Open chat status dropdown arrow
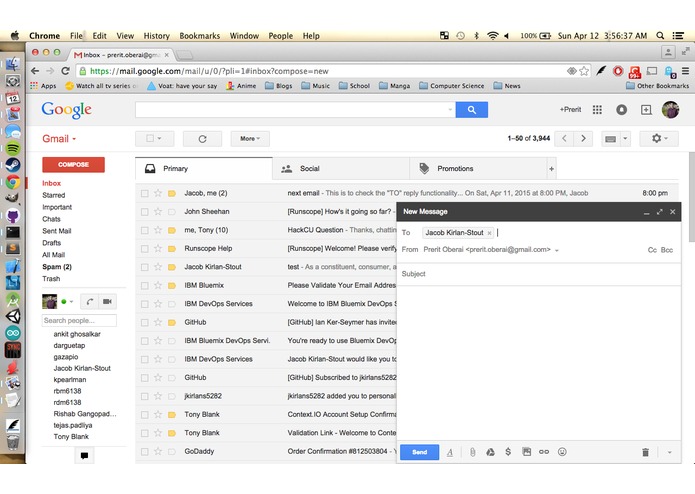This screenshot has height=494, width=695. (71, 302)
